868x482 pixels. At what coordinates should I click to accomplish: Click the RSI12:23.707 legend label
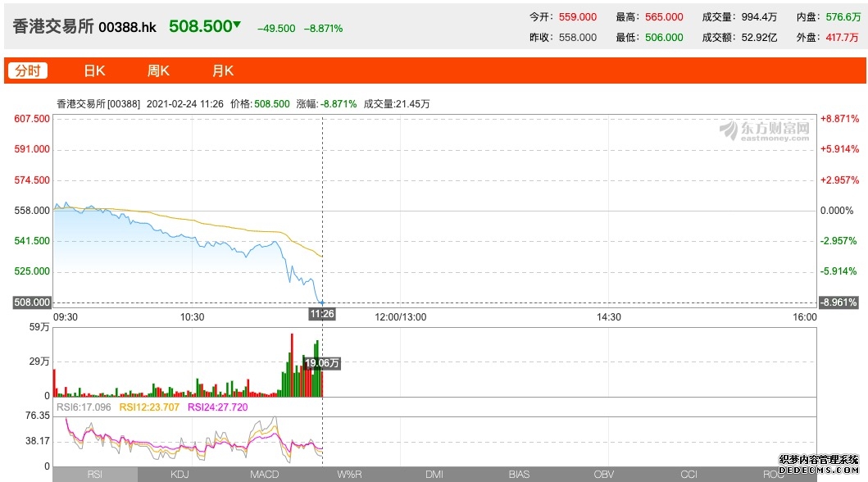[149, 407]
